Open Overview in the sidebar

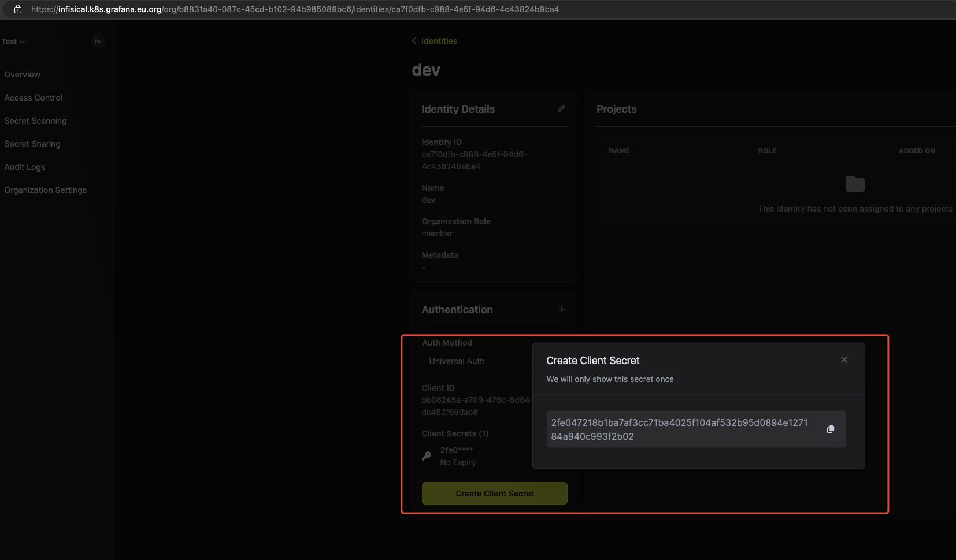[x=23, y=75]
